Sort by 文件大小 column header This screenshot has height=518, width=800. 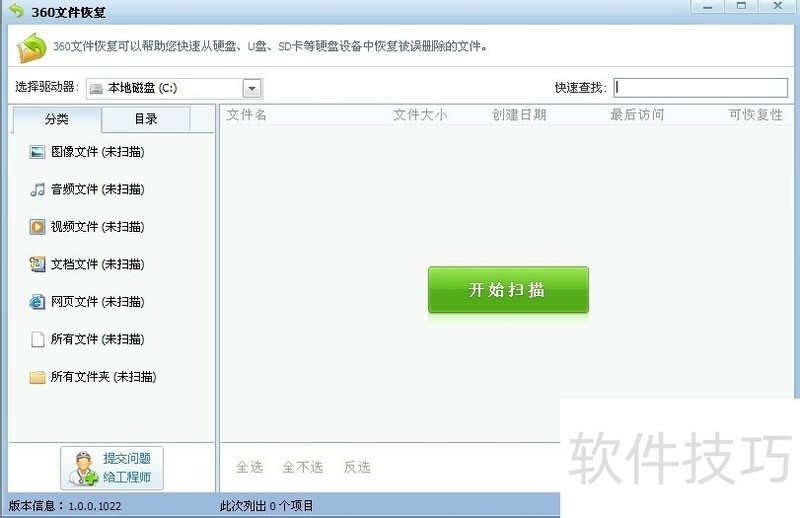(420, 115)
